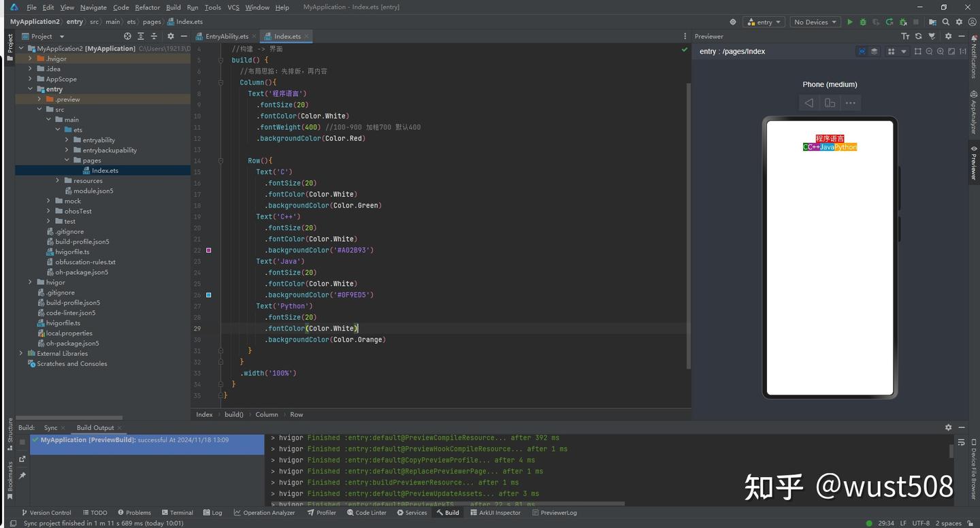Switch to the EntryAbility.ets editor tab
The width and height of the screenshot is (980, 528).
pos(227,36)
